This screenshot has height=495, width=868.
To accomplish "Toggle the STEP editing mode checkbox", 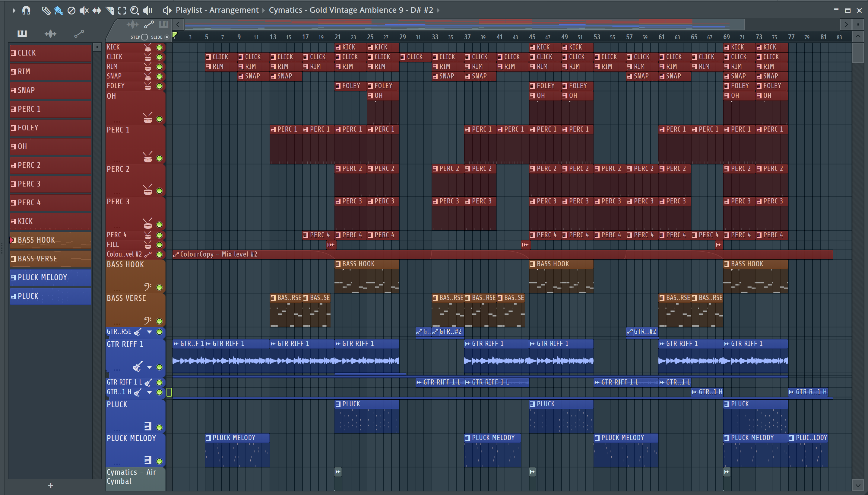I will [x=144, y=37].
